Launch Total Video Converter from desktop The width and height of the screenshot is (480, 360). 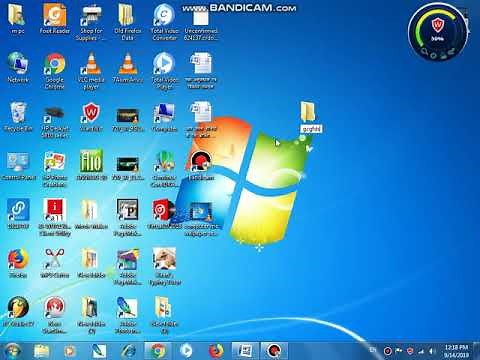[x=164, y=22]
